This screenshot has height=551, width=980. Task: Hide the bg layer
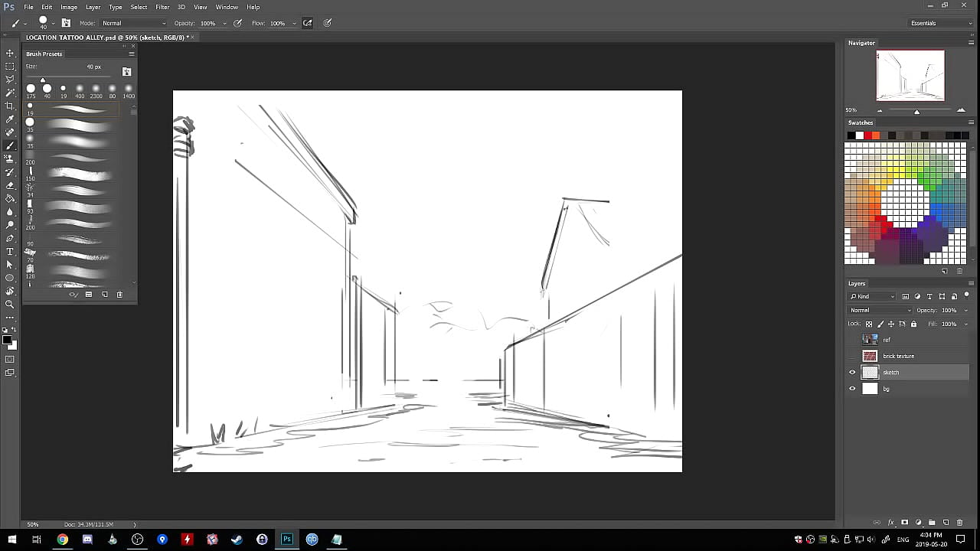[852, 389]
